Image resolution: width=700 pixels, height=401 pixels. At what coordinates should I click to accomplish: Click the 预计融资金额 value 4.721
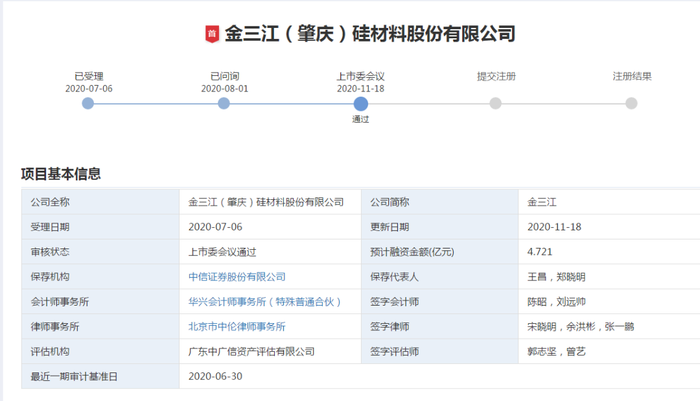pyautogui.click(x=540, y=252)
